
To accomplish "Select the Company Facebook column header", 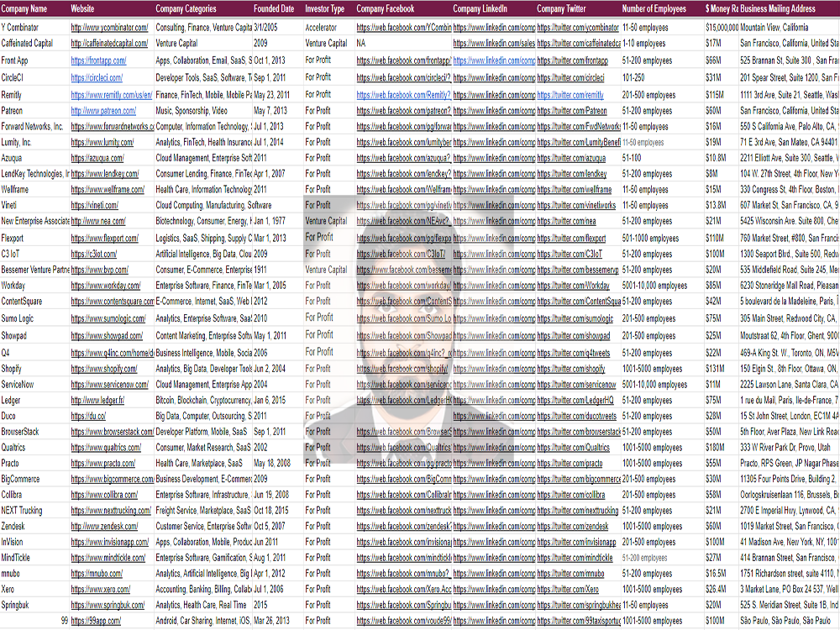I will (x=386, y=9).
